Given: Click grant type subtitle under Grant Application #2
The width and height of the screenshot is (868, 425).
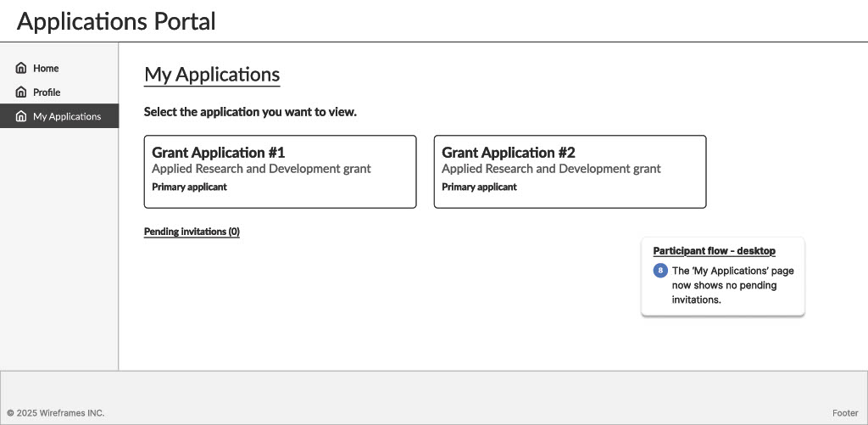Looking at the screenshot, I should click(551, 169).
